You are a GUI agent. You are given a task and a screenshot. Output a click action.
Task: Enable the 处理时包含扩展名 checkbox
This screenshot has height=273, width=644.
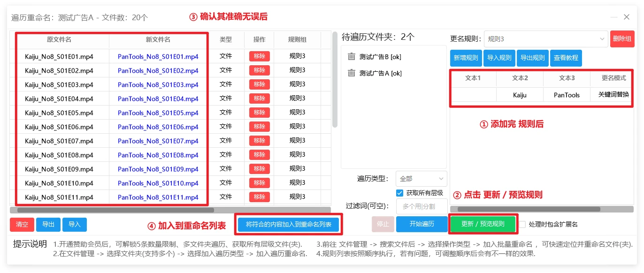522,224
